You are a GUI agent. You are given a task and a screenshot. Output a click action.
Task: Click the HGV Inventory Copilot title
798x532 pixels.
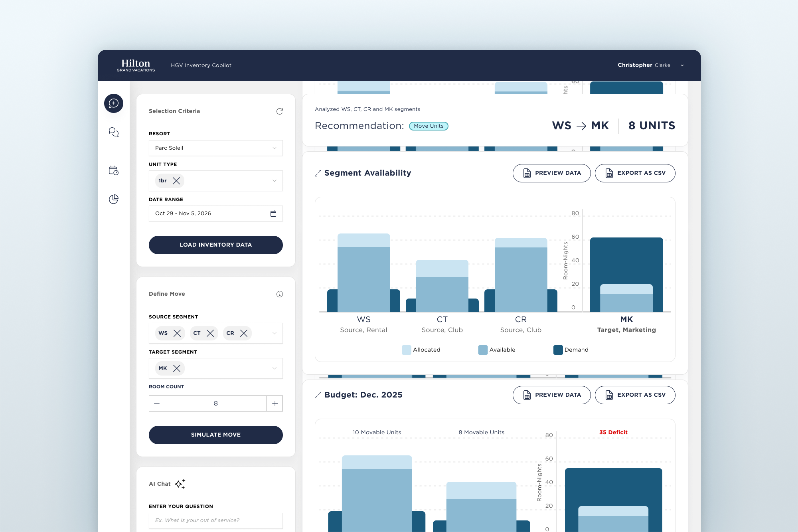coord(201,65)
